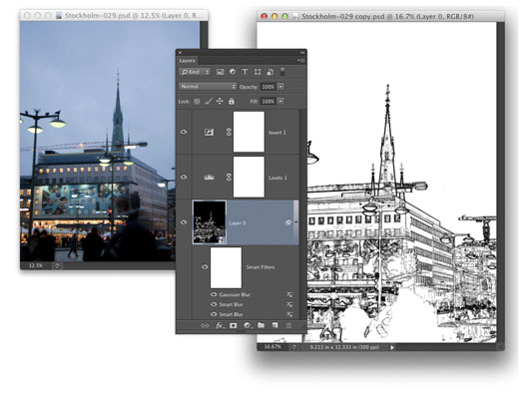The image size is (532, 399).
Task: Hide the bottom-most Smart Blur filter
Action: (214, 314)
